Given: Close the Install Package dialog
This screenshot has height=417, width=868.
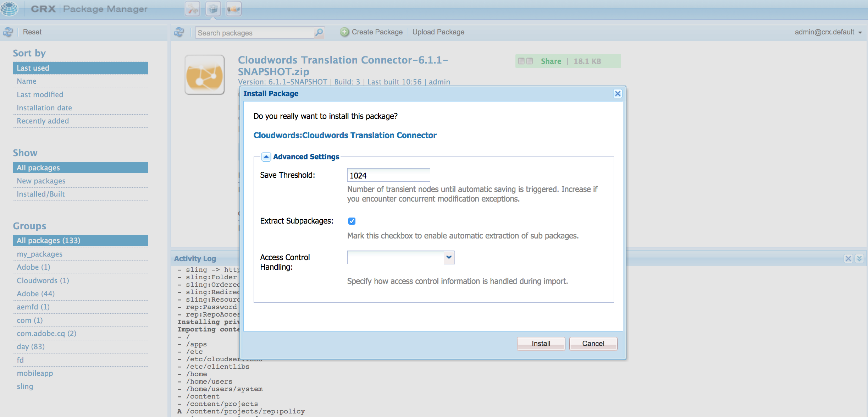Looking at the screenshot, I should pos(617,94).
